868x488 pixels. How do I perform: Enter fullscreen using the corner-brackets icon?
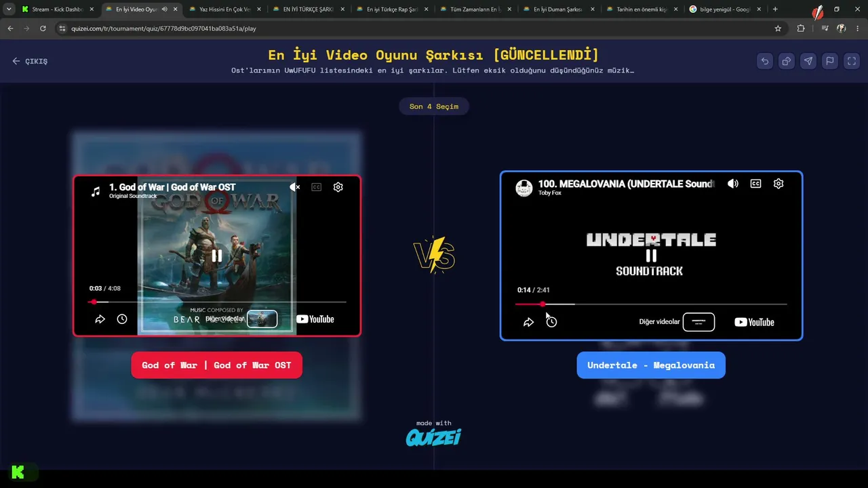click(x=852, y=61)
